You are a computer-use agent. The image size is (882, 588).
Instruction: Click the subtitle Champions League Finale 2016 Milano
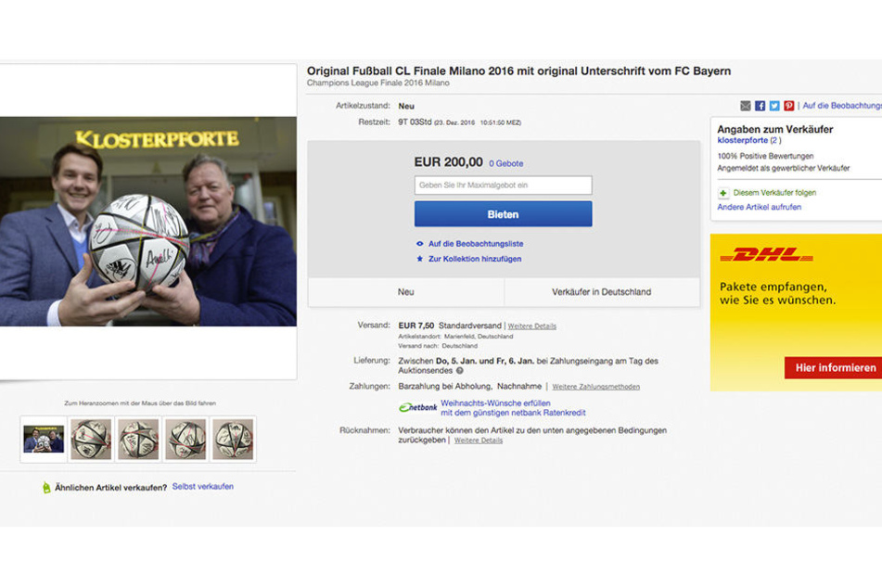pos(378,83)
